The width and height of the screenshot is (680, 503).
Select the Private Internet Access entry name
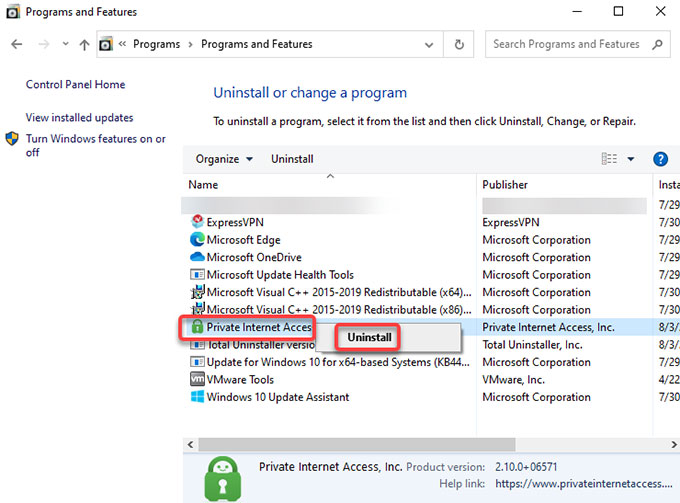pos(259,327)
